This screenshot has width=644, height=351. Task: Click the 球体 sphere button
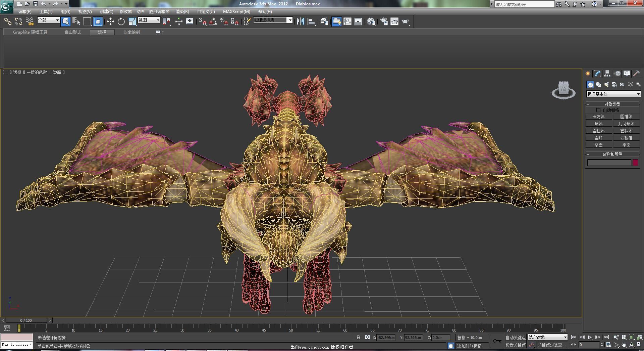[598, 124]
